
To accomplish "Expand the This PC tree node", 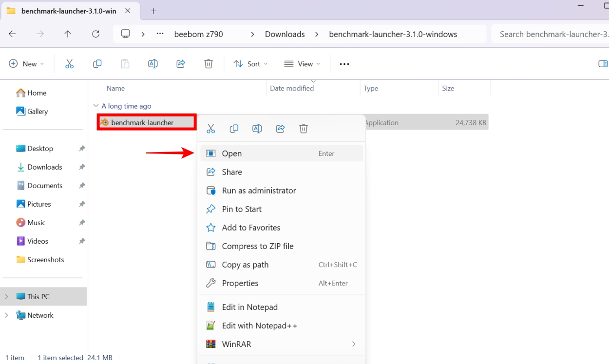I will [6, 297].
